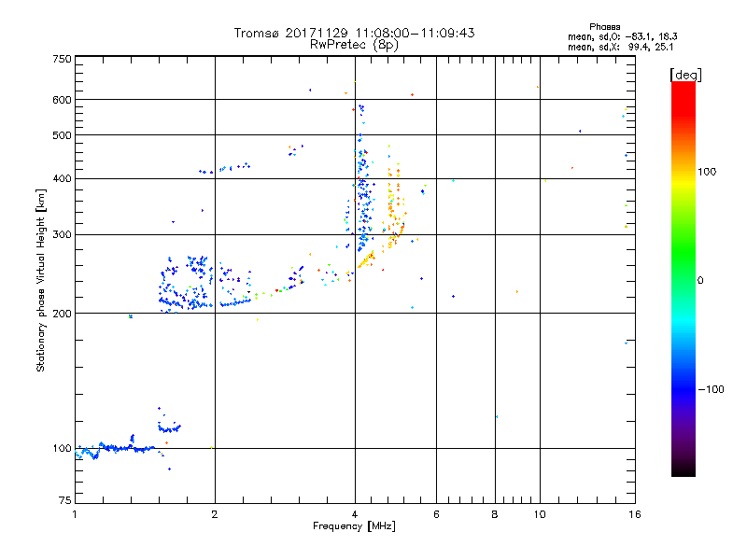This screenshot has width=747, height=560.
Task: Click the x-axis tick label '4'
Action: click(355, 514)
